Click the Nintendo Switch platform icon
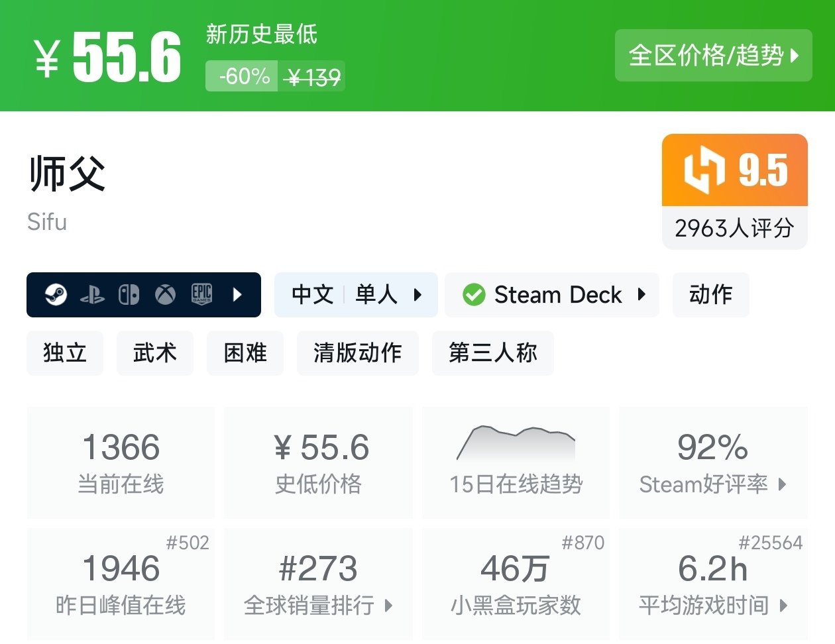835x644 pixels. pyautogui.click(x=129, y=295)
